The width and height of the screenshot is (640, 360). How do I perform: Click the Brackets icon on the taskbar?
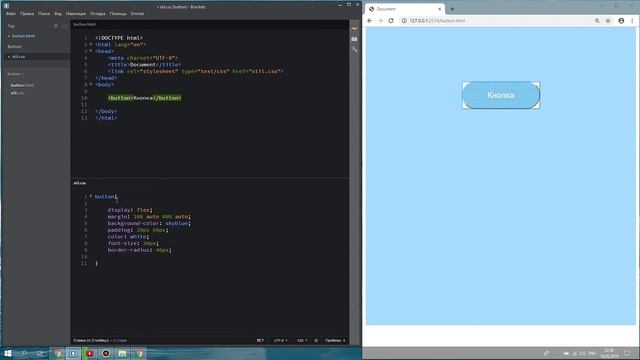73,353
